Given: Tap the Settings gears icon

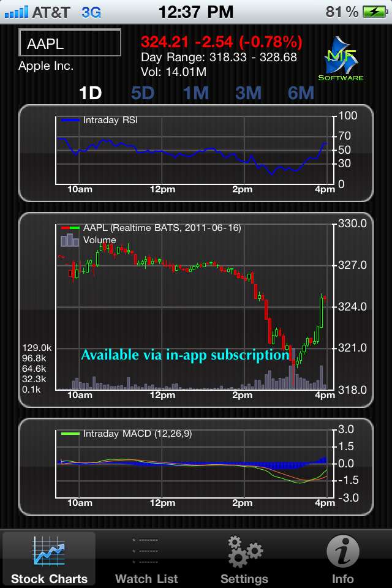Looking at the screenshot, I should point(245,551).
